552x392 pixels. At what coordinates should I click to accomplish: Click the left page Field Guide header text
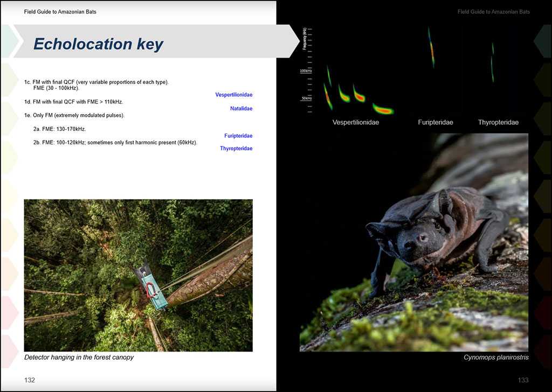(60, 12)
